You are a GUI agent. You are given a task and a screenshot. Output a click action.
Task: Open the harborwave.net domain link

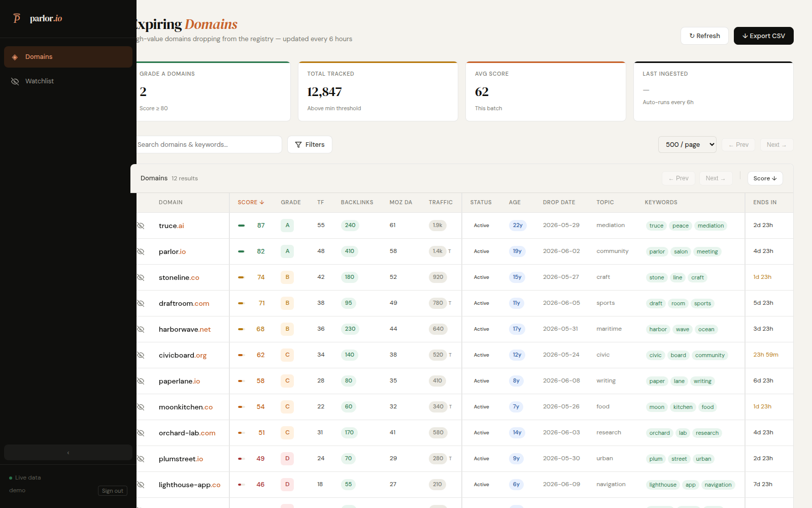(x=185, y=329)
